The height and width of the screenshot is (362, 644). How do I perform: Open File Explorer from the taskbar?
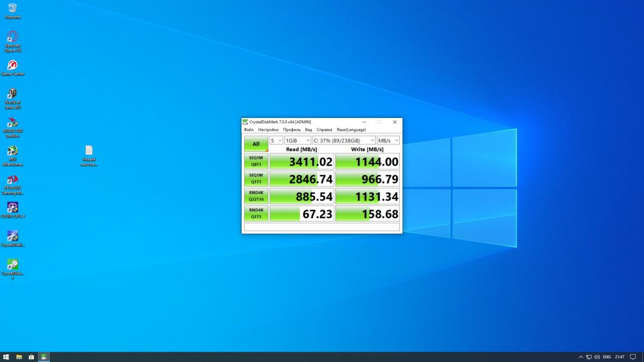pyautogui.click(x=19, y=357)
